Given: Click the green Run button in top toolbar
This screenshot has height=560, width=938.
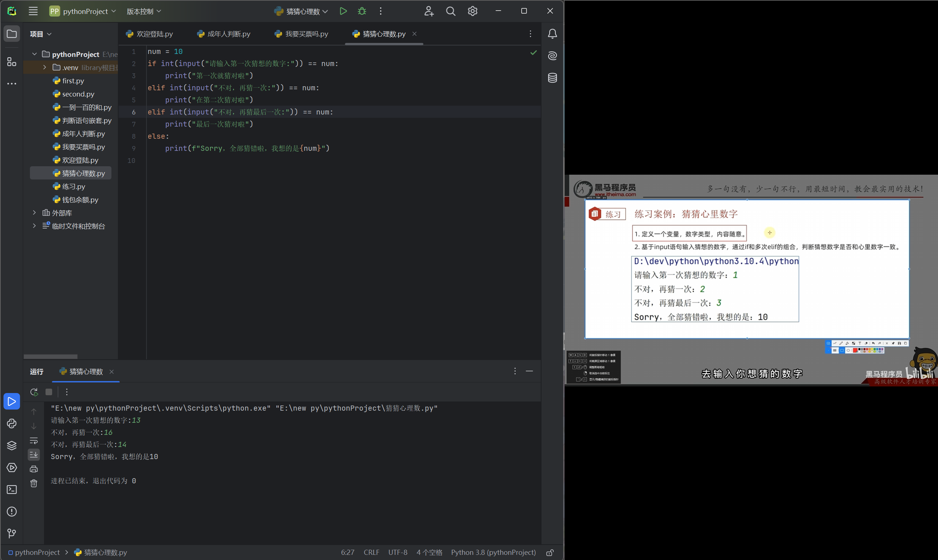Looking at the screenshot, I should click(x=343, y=11).
